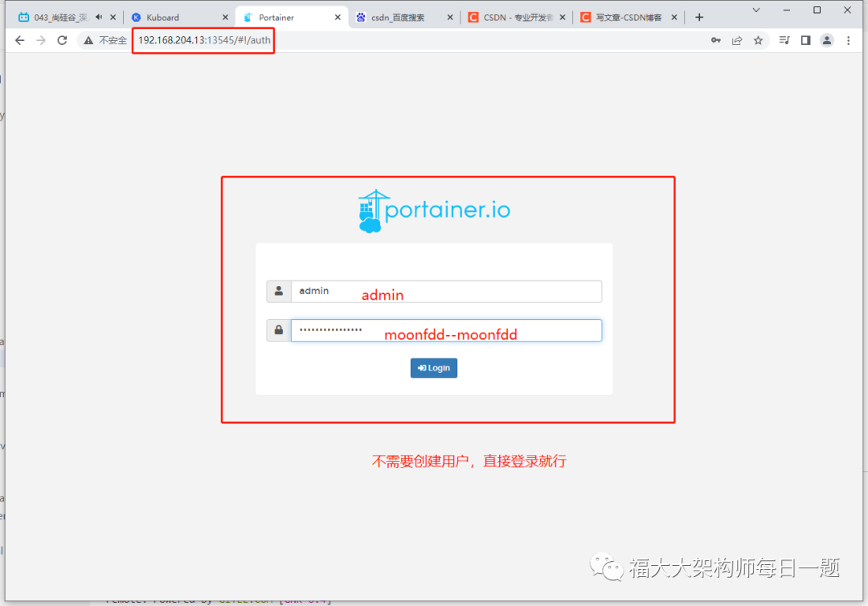Open a new tab with plus button

[699, 18]
